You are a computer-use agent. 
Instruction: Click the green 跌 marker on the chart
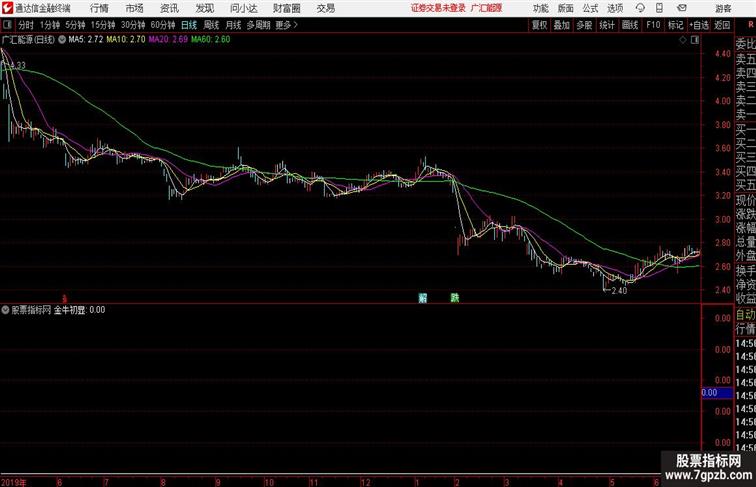coord(455,298)
